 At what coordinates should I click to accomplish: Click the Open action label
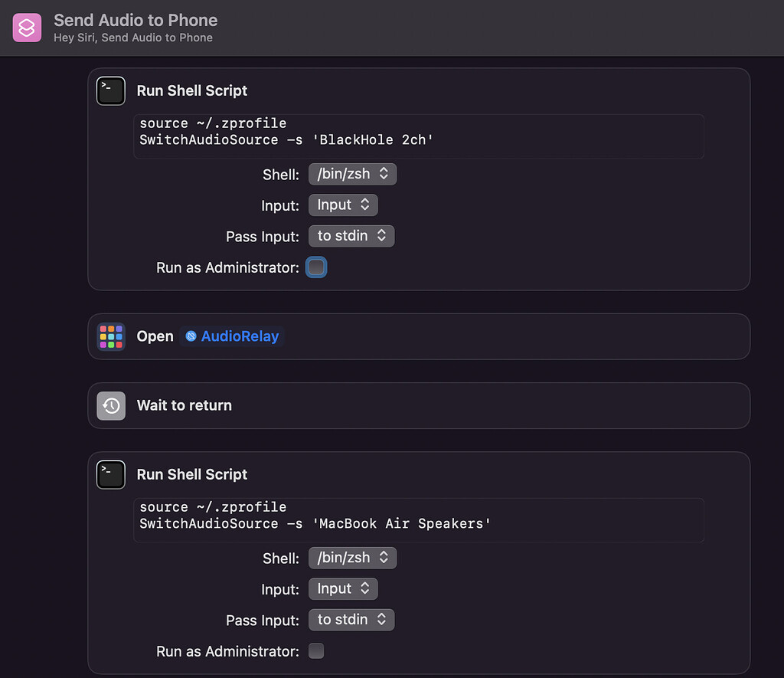tap(155, 336)
